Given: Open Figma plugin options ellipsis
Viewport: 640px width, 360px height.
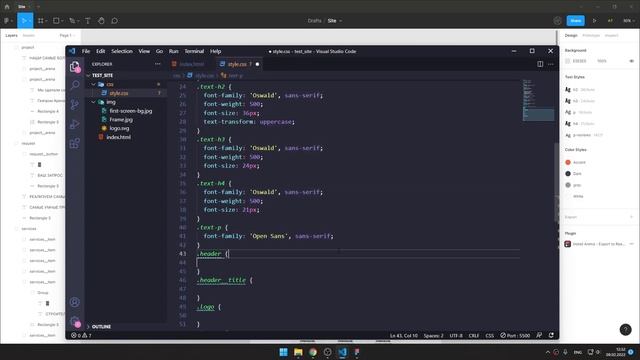Looking at the screenshot, I should pos(631,244).
